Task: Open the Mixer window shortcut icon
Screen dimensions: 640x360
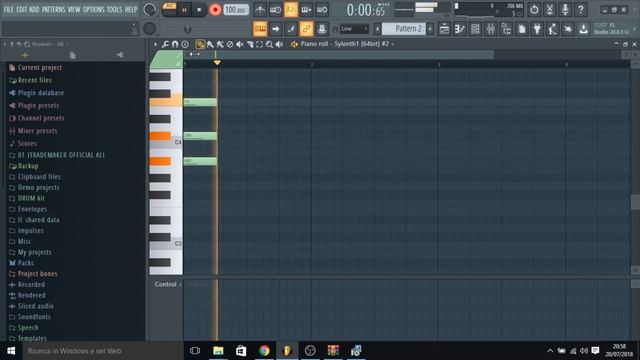Action: pos(491,29)
